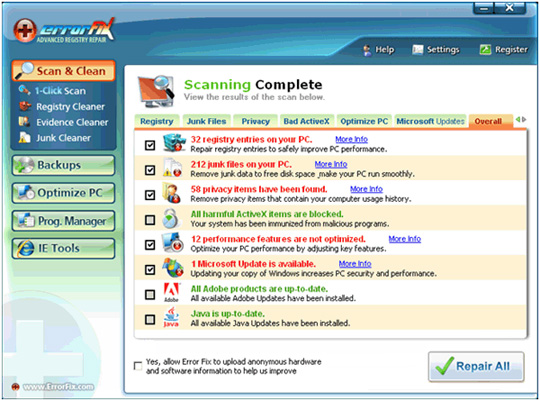Uncheck the 212 junk files checkbox
The height and width of the screenshot is (401, 540).
click(150, 170)
